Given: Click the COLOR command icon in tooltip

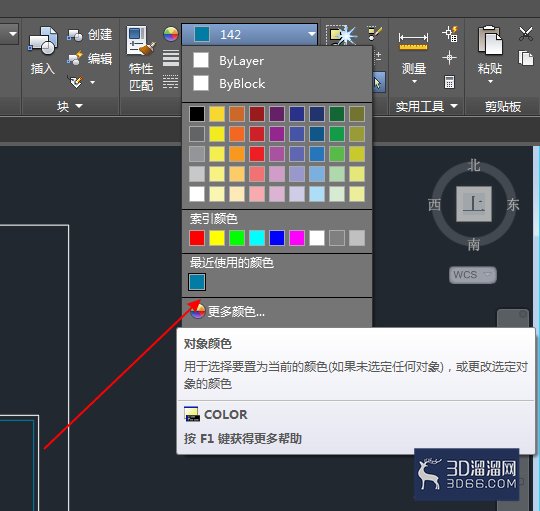Looking at the screenshot, I should [x=192, y=414].
